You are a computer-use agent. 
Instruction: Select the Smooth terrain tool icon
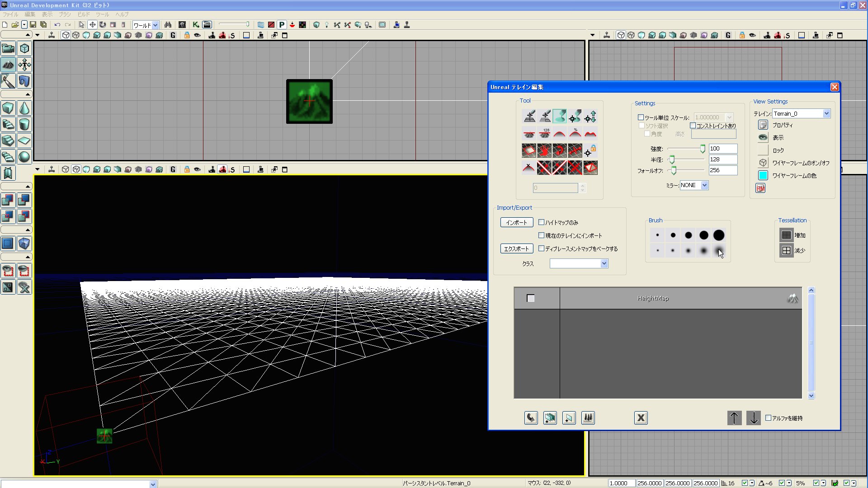pyautogui.click(x=560, y=133)
